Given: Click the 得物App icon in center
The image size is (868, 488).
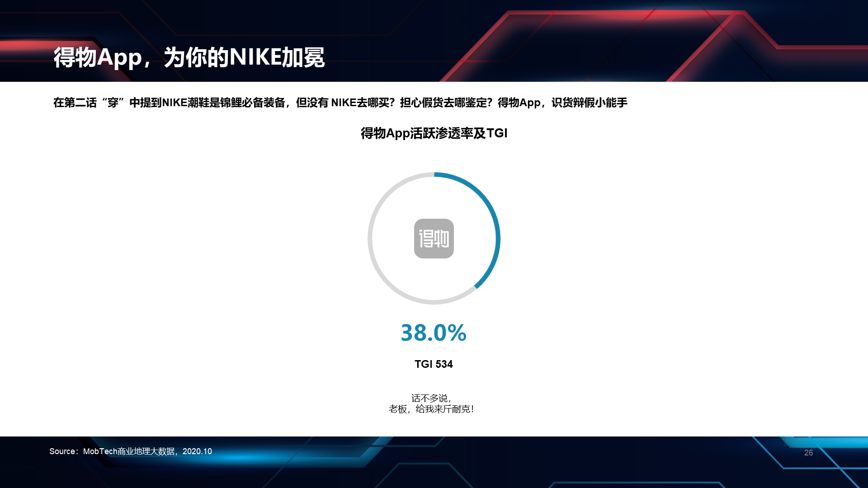Looking at the screenshot, I should coord(434,238).
